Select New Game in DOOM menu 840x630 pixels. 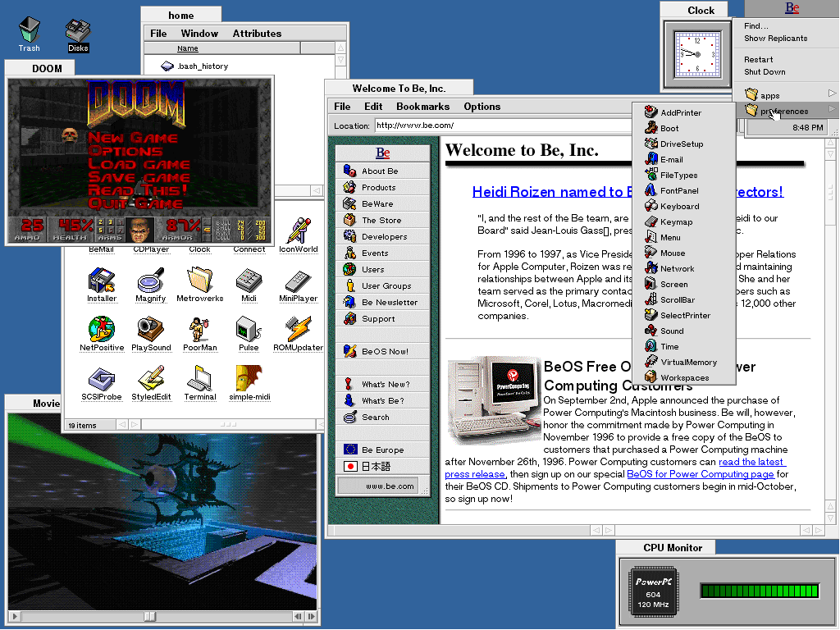[x=133, y=138]
